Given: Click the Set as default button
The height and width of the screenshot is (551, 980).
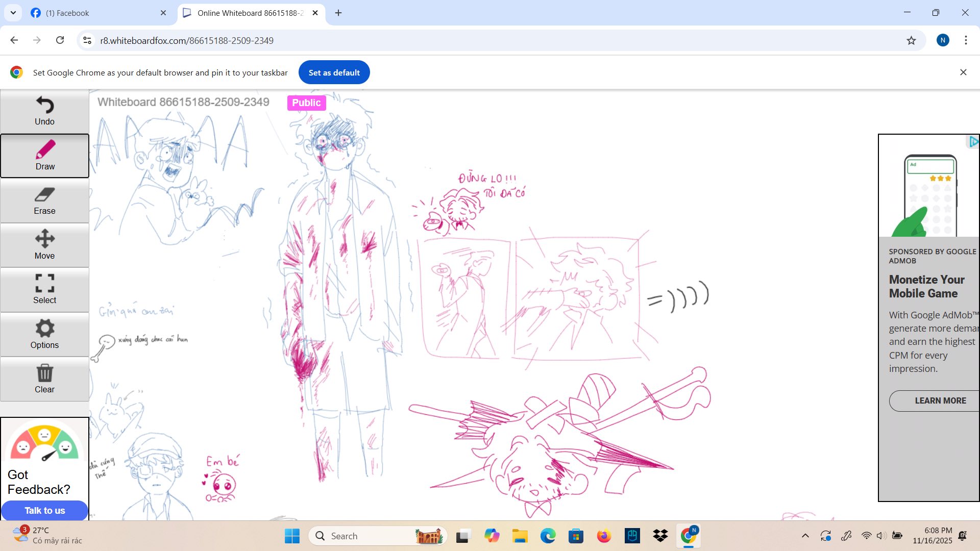Looking at the screenshot, I should point(334,72).
